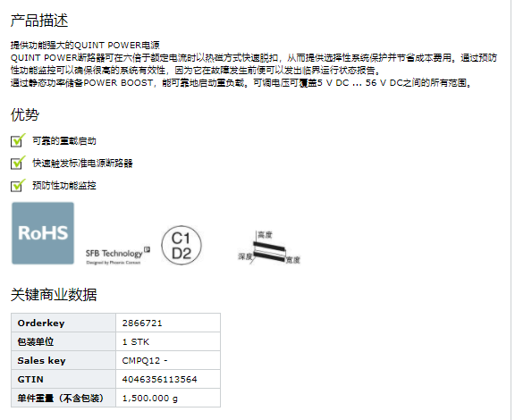Click the 可靠的重载启动 advantage text

pyautogui.click(x=64, y=141)
